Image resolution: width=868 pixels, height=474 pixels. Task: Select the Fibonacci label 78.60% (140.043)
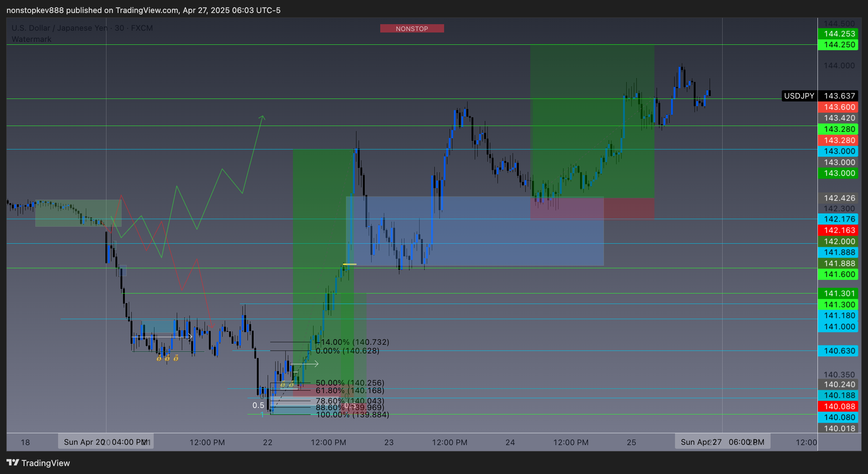pos(350,401)
